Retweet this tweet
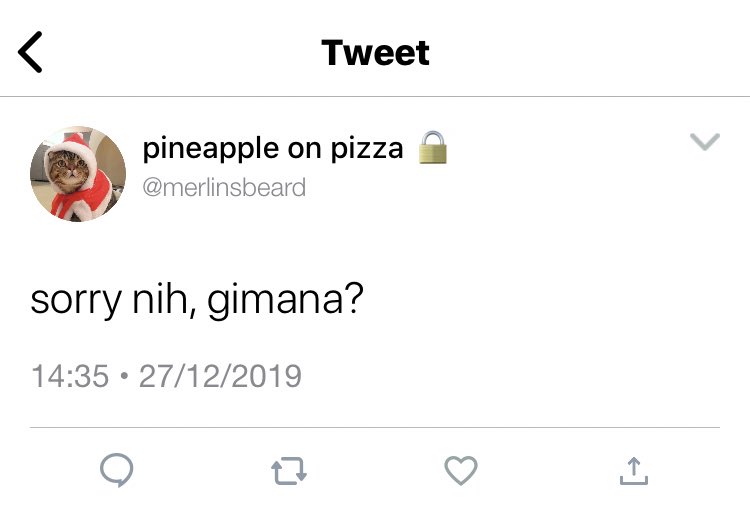750x511 pixels. (x=289, y=470)
